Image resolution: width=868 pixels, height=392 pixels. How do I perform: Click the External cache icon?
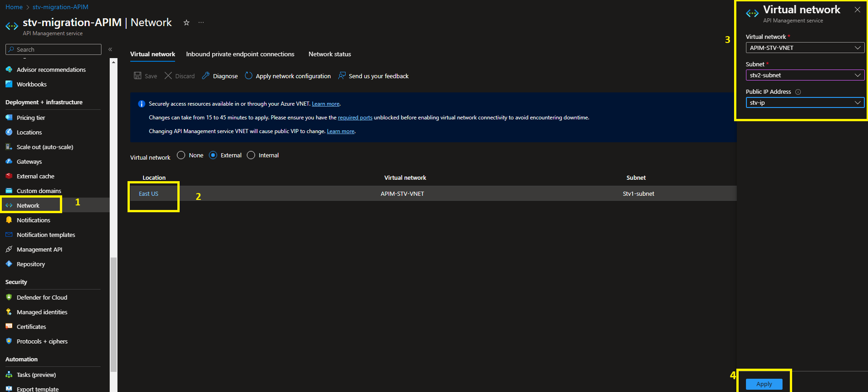pyautogui.click(x=9, y=176)
